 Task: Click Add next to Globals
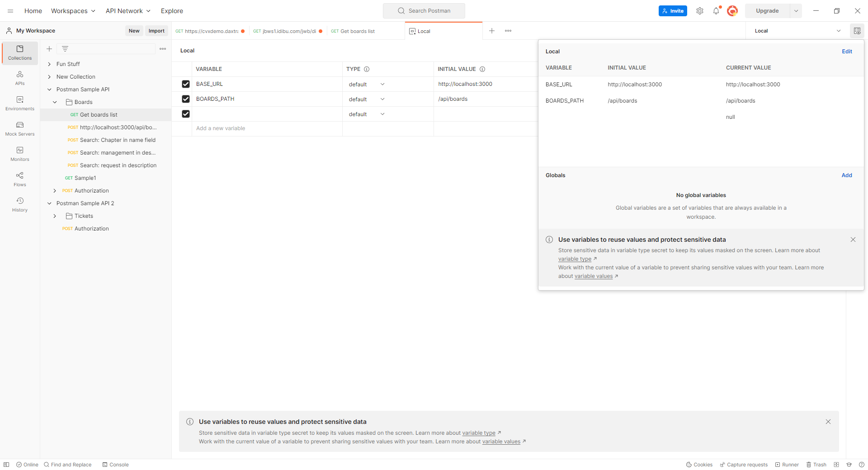coord(847,175)
